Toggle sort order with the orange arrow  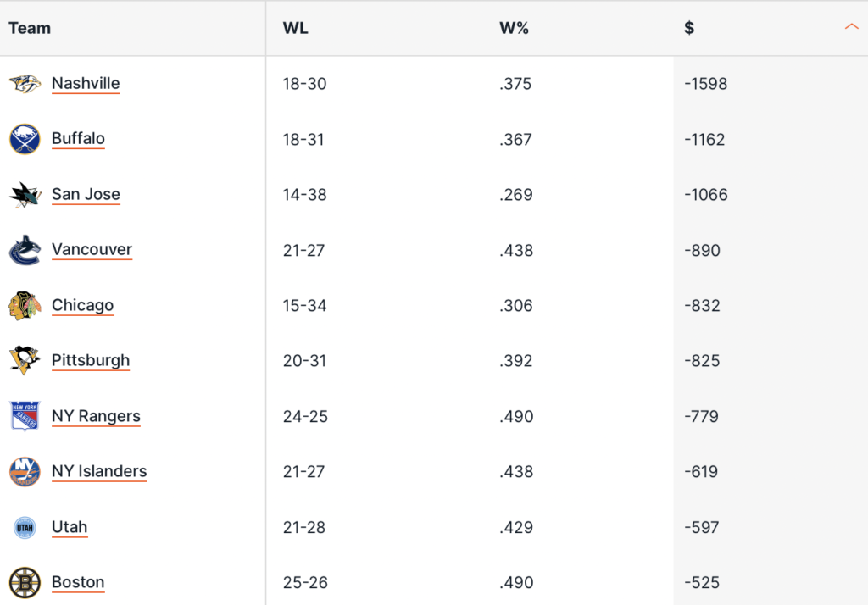(851, 28)
